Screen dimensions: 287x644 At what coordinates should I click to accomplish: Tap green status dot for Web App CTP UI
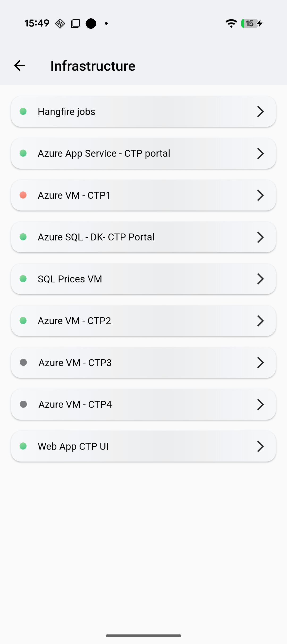[23, 446]
